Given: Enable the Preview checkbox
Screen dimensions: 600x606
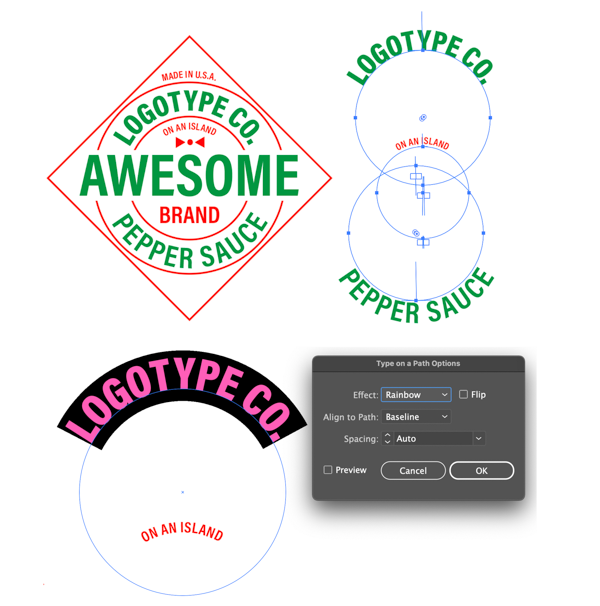Looking at the screenshot, I should click(328, 470).
